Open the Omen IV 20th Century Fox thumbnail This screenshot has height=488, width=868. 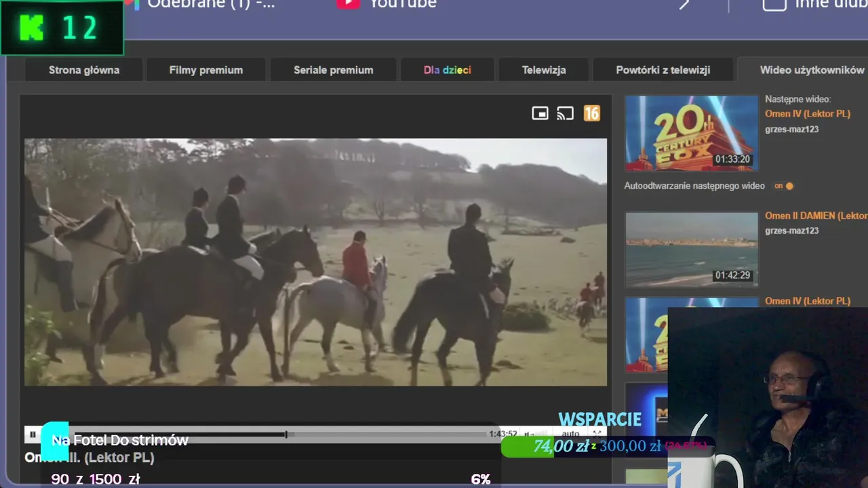click(x=691, y=133)
